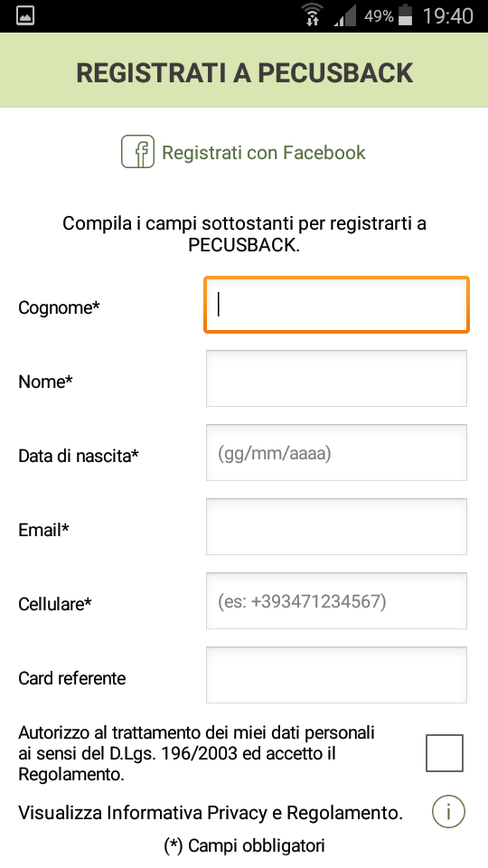This screenshot has height=868, width=488.
Task: Select the Data di nascita field
Action: tap(336, 452)
